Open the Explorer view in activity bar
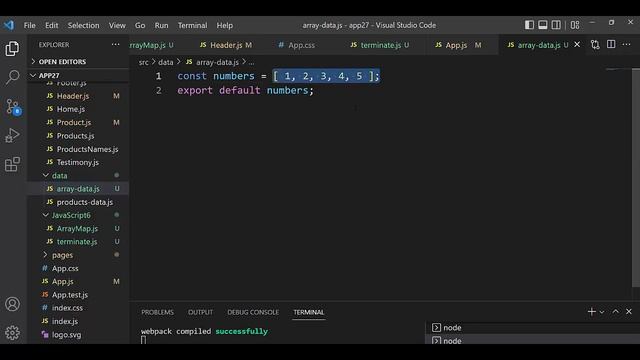This screenshot has height=360, width=640. point(12,49)
